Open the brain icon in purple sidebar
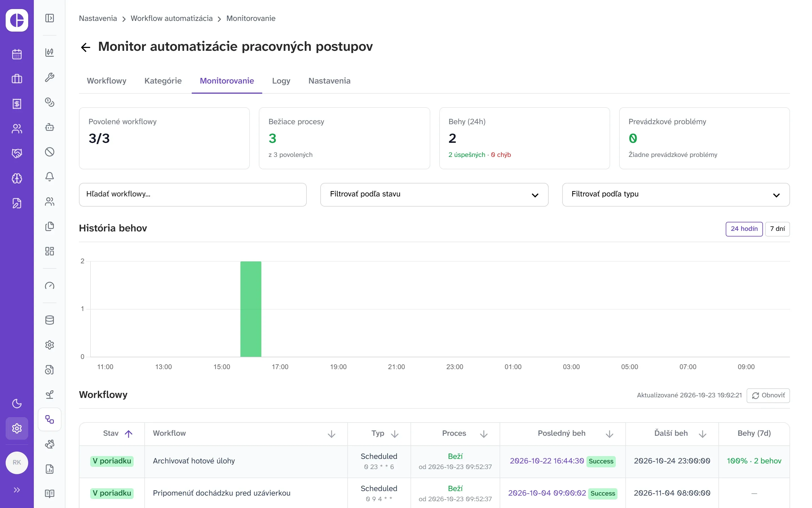The height and width of the screenshot is (508, 812). coord(17,178)
